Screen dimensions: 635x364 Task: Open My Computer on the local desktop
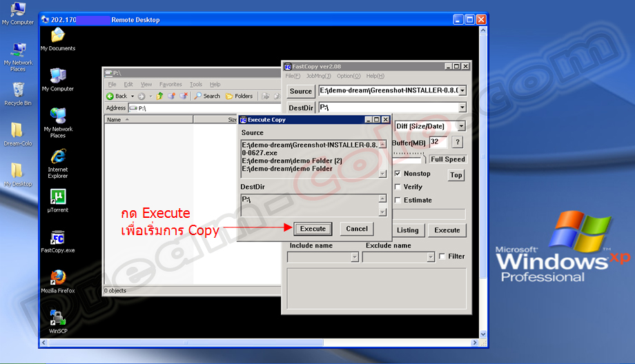pos(17,13)
